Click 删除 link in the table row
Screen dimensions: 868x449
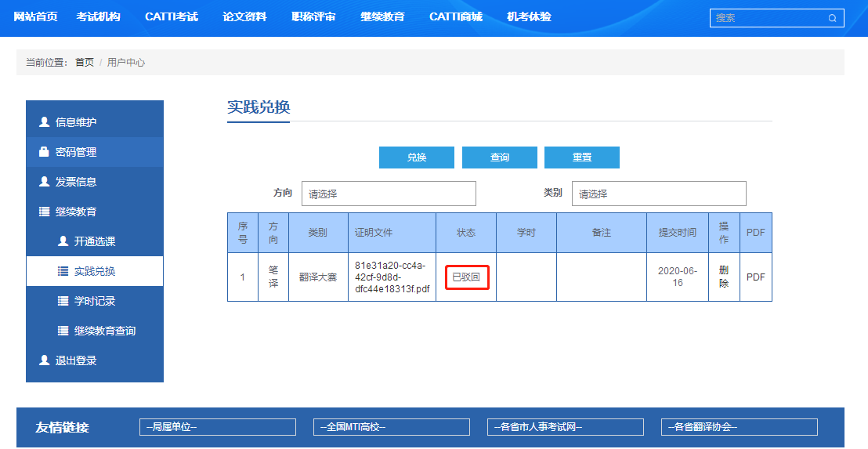(x=723, y=277)
